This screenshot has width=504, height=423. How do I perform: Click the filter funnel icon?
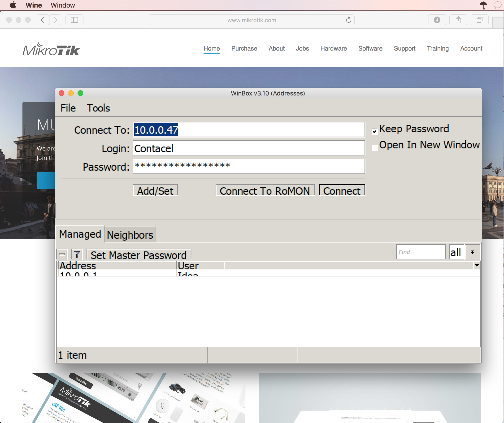pos(77,254)
